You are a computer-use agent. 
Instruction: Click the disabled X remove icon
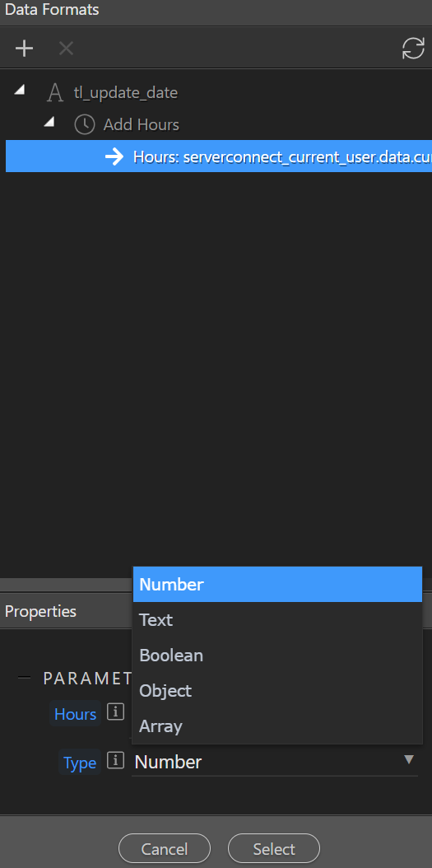click(x=67, y=49)
